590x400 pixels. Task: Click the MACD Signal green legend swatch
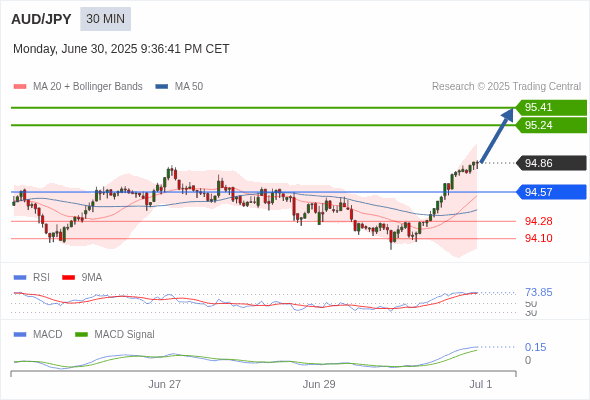point(81,334)
